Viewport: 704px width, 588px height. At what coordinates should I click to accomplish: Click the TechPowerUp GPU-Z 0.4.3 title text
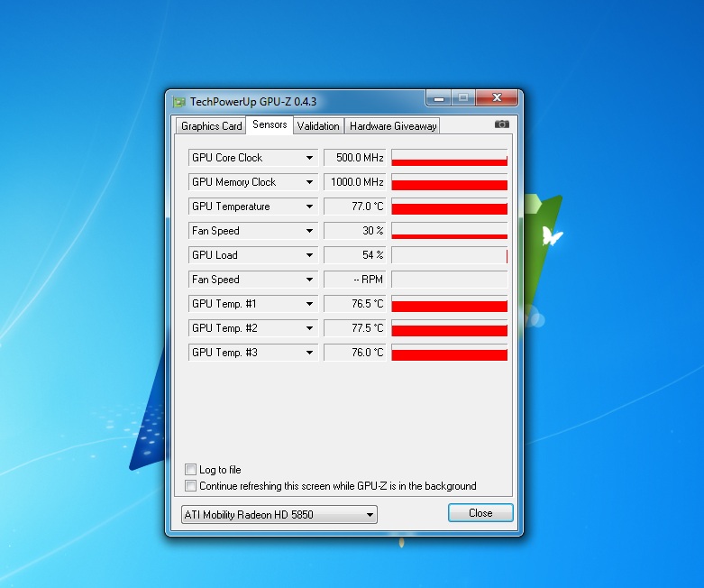(253, 102)
